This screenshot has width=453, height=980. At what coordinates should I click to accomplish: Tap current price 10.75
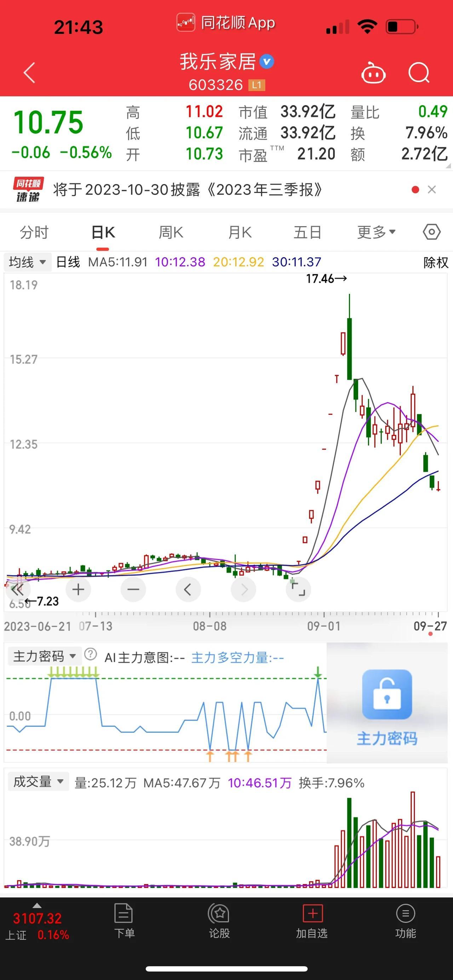(48, 122)
